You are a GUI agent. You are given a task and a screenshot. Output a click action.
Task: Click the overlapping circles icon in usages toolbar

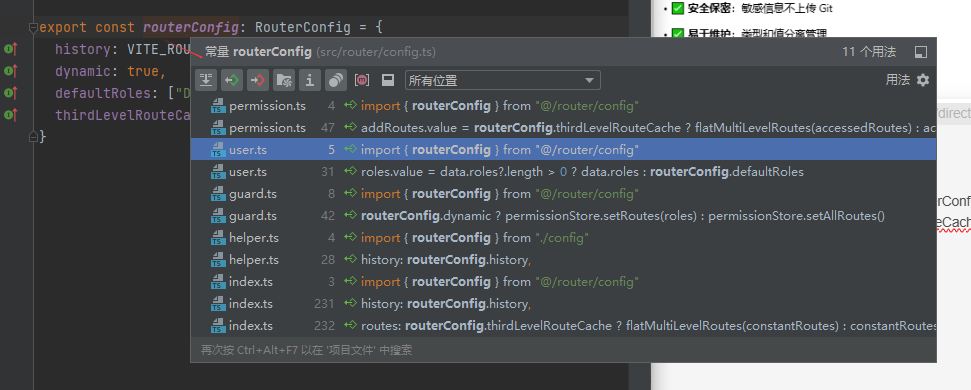(x=336, y=80)
